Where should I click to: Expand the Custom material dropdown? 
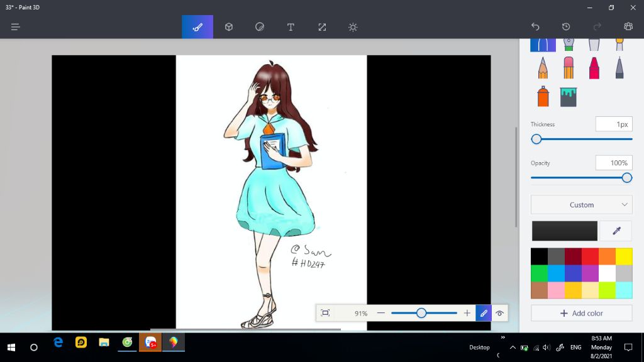pyautogui.click(x=581, y=205)
